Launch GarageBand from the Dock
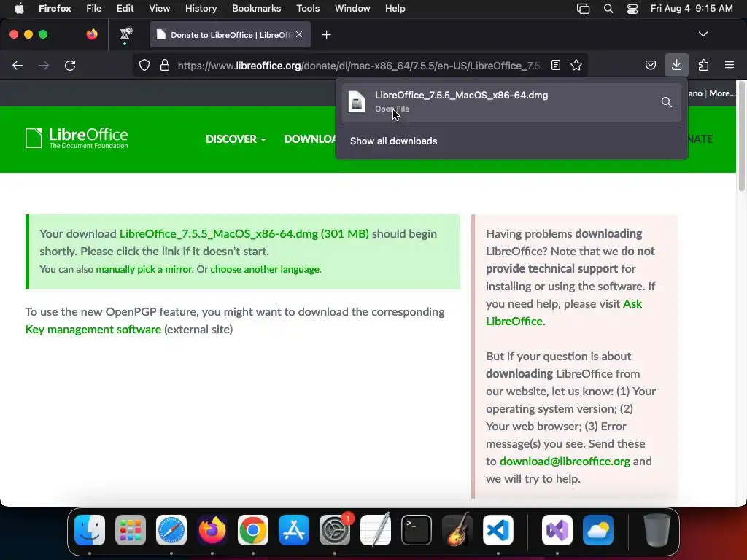This screenshot has width=747, height=560. coord(457,530)
